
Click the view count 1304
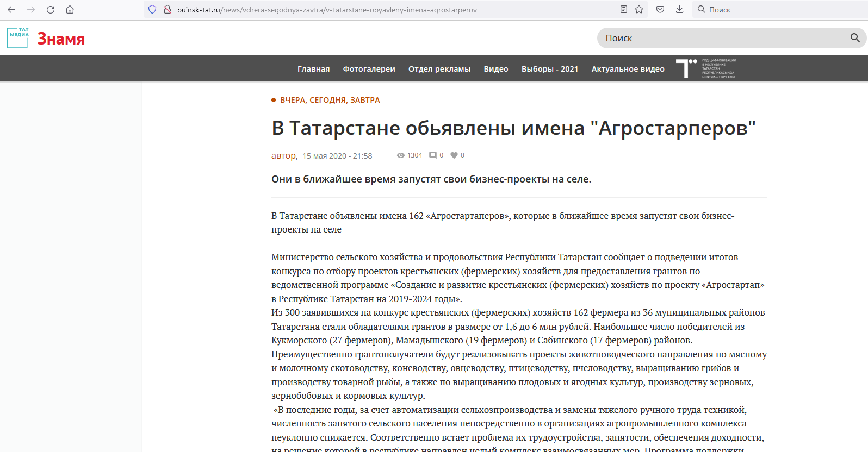click(x=414, y=155)
